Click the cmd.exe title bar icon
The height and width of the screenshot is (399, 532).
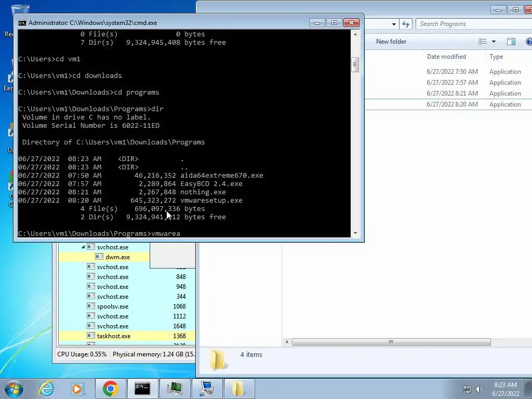click(22, 23)
